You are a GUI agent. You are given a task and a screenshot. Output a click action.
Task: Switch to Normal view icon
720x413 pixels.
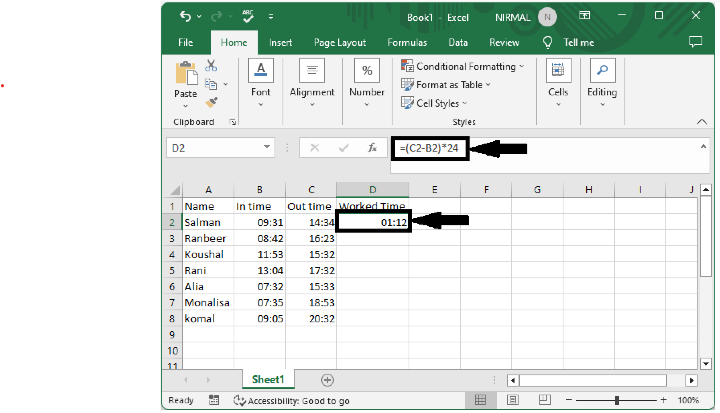480,400
